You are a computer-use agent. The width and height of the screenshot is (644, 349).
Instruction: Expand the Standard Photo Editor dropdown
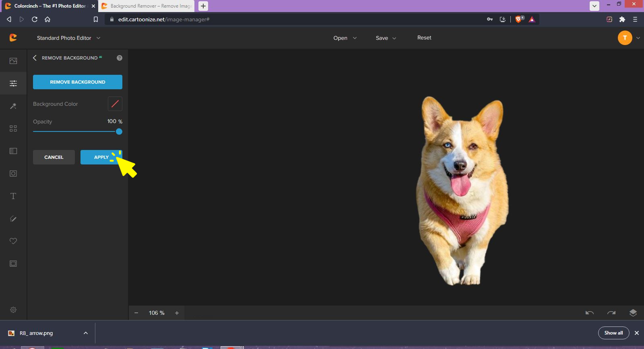click(x=68, y=38)
